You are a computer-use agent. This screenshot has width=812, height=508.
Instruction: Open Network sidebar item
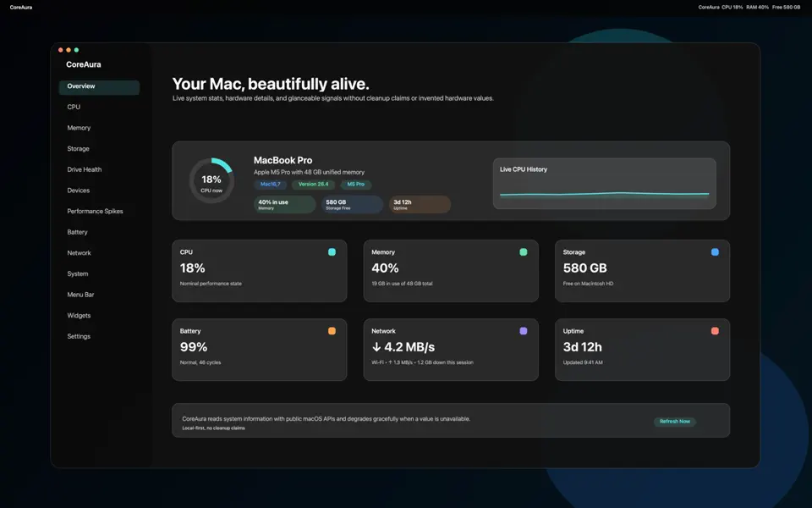click(x=79, y=253)
